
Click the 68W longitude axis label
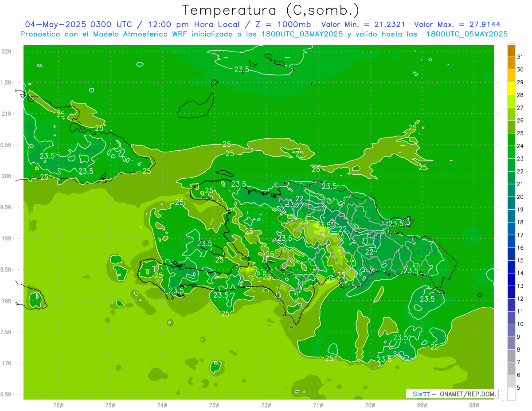coord(474,405)
